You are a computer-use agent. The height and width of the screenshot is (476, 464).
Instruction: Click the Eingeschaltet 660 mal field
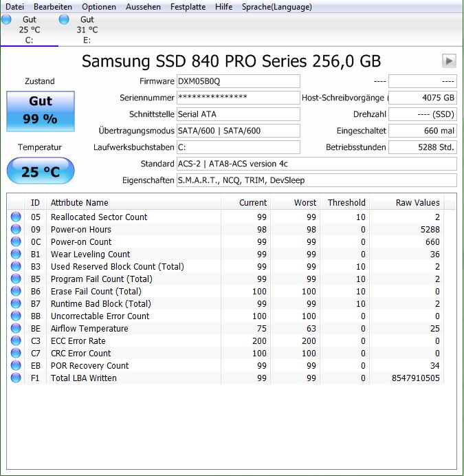[423, 131]
